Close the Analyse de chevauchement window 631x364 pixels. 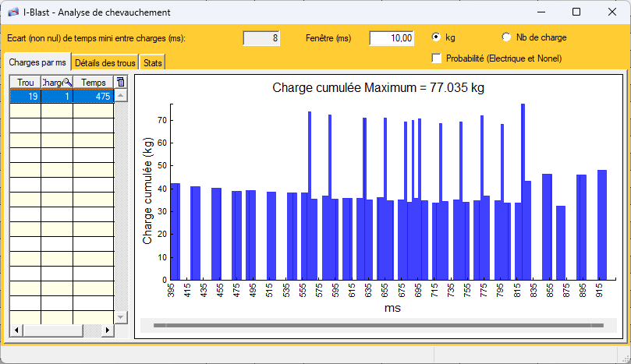coord(612,12)
